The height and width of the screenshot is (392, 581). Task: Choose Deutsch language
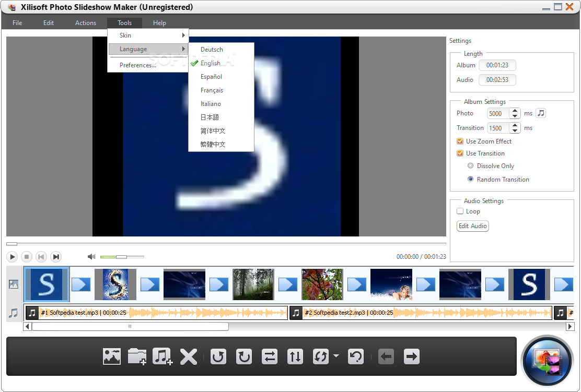[221, 50]
